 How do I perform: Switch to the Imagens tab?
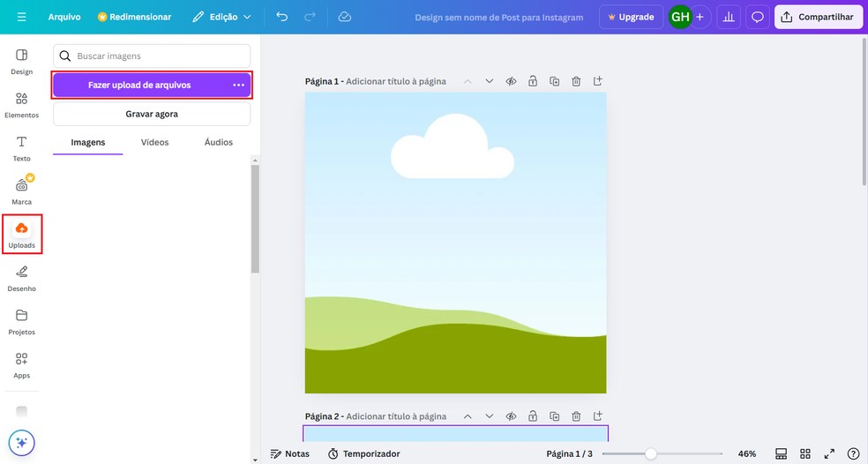click(x=88, y=142)
